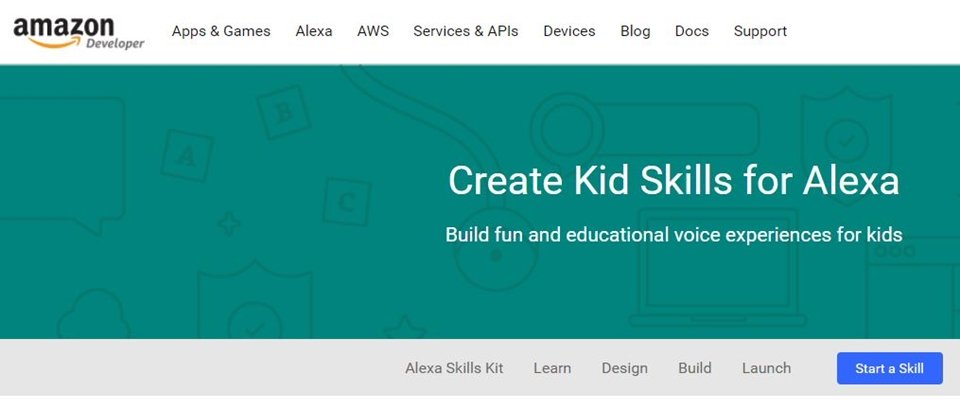Open the Alexa menu in the top navigation

pyautogui.click(x=314, y=31)
